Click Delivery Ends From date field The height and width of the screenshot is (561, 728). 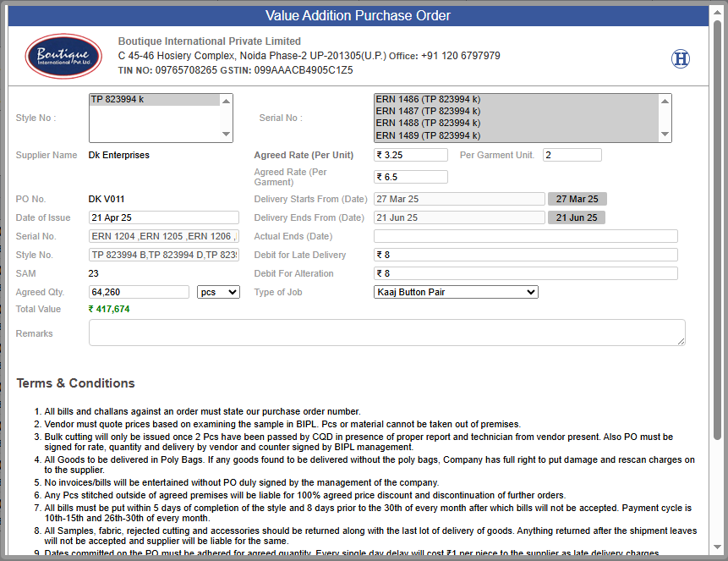coord(459,217)
